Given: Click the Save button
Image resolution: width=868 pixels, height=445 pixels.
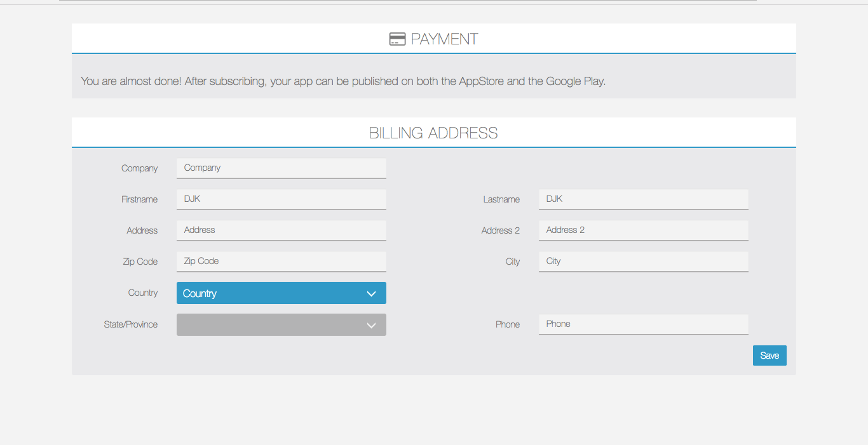Looking at the screenshot, I should coord(770,355).
